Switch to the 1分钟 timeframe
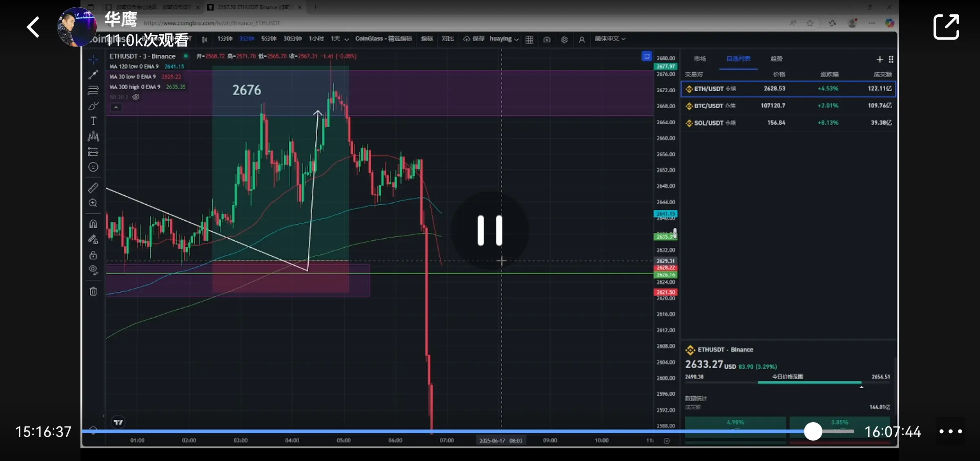Viewport: 980px width, 461px height. tap(225, 39)
